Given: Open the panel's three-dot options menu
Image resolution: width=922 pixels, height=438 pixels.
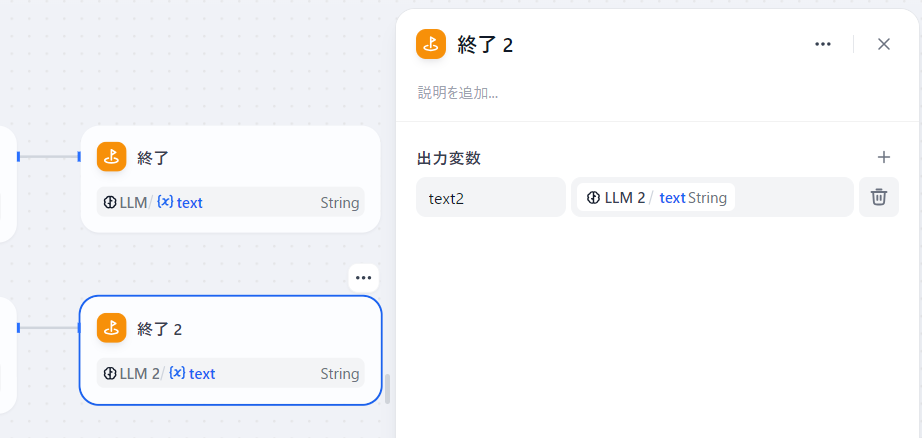Looking at the screenshot, I should [x=823, y=44].
